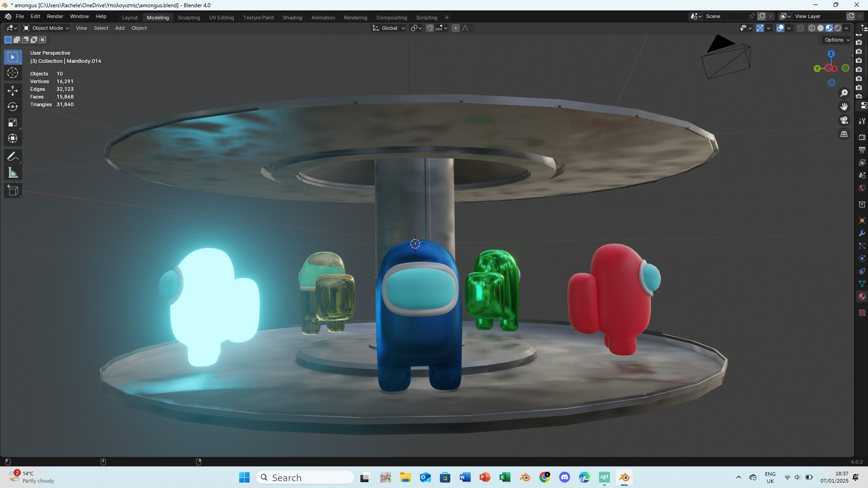
Task: Create a new scene copy button
Action: (762, 16)
